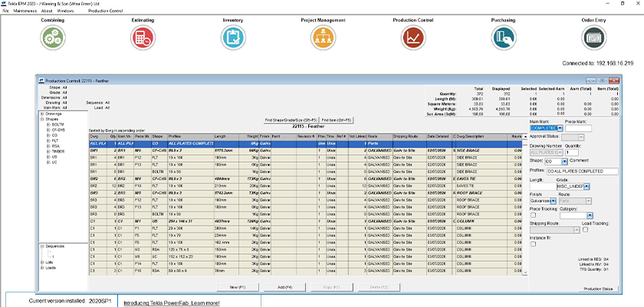644x307 pixels.
Task: Click the Find Shape/Grade/Size button
Action: pos(291,120)
